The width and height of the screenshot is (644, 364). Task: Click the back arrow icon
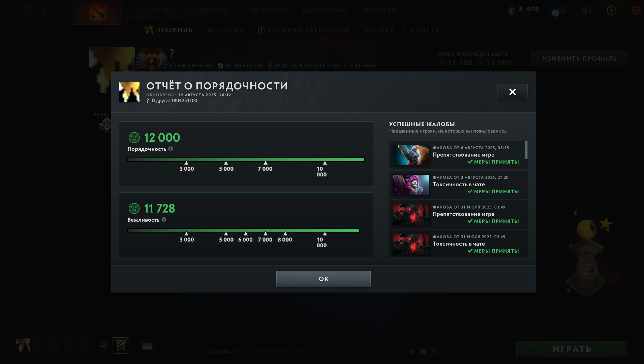[x=44, y=9]
